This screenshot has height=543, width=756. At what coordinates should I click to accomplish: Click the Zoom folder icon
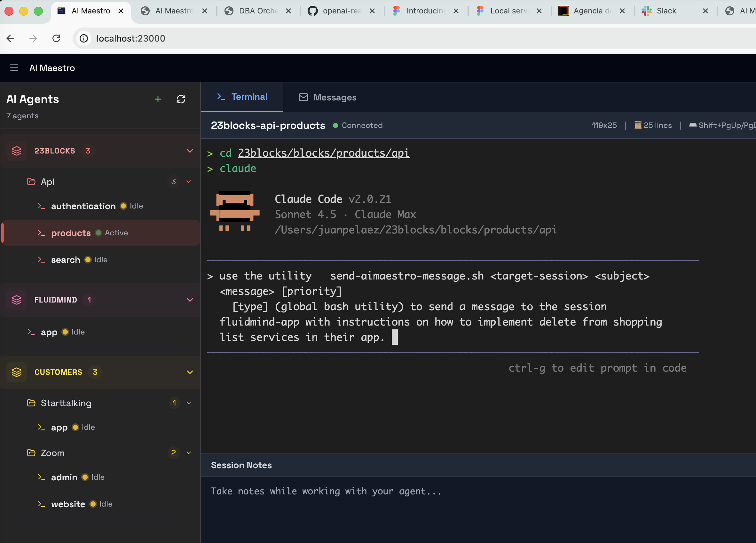tap(31, 453)
